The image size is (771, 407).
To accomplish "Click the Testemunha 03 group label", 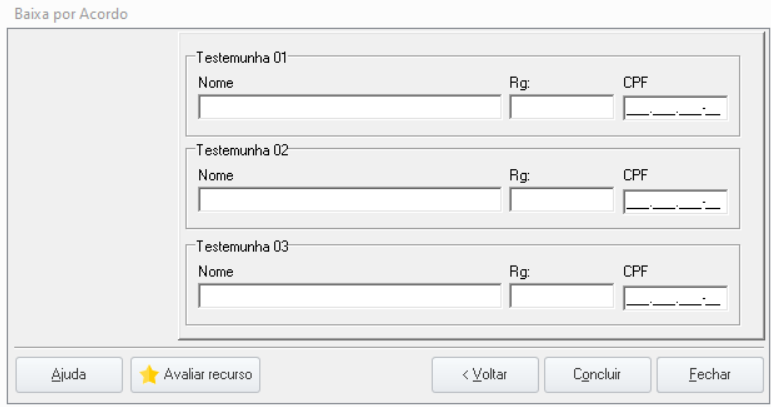I will click(242, 246).
